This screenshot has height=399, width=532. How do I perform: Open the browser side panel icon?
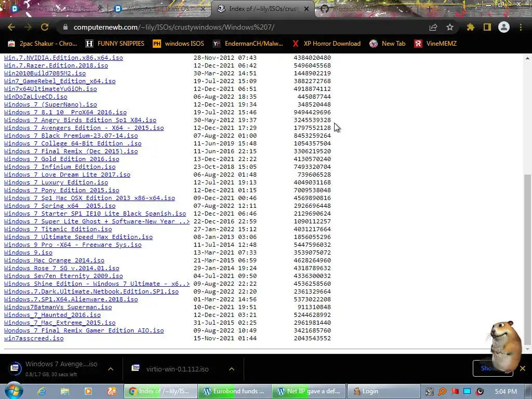click(487, 27)
